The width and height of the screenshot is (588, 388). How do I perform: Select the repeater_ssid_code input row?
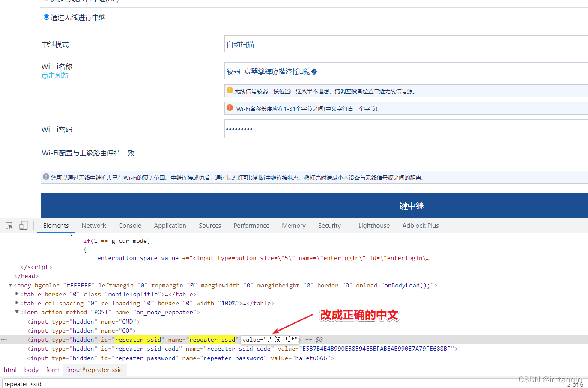click(x=242, y=349)
